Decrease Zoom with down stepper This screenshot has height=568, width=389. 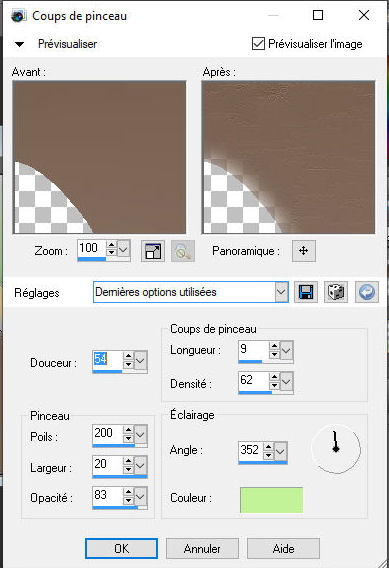(x=112, y=252)
